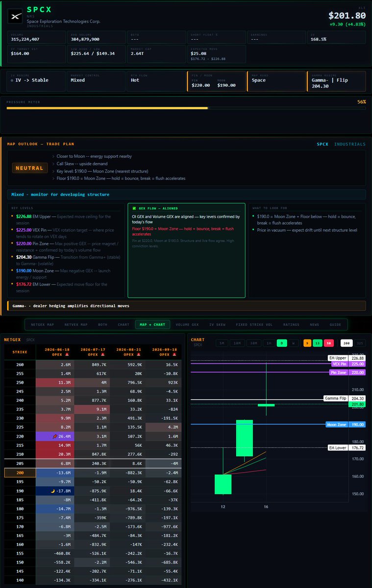Screen dimensions: 372x588
Task: Select the MAP + CHART tab
Action: (152, 324)
